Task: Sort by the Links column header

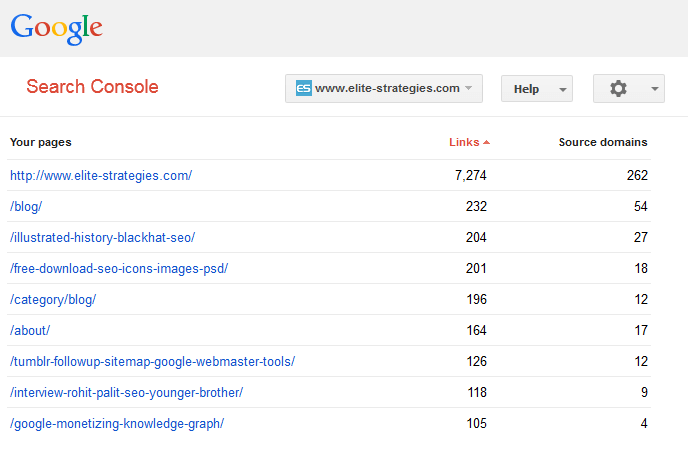Action: coord(464,142)
